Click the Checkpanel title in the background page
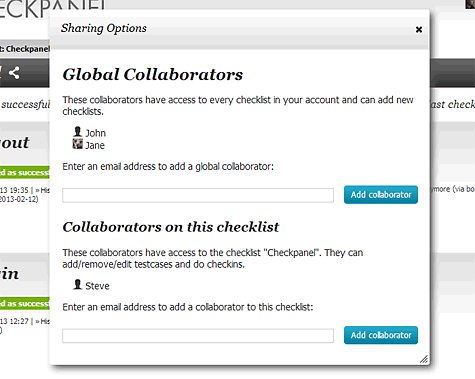The image size is (475, 379). pos(28,49)
